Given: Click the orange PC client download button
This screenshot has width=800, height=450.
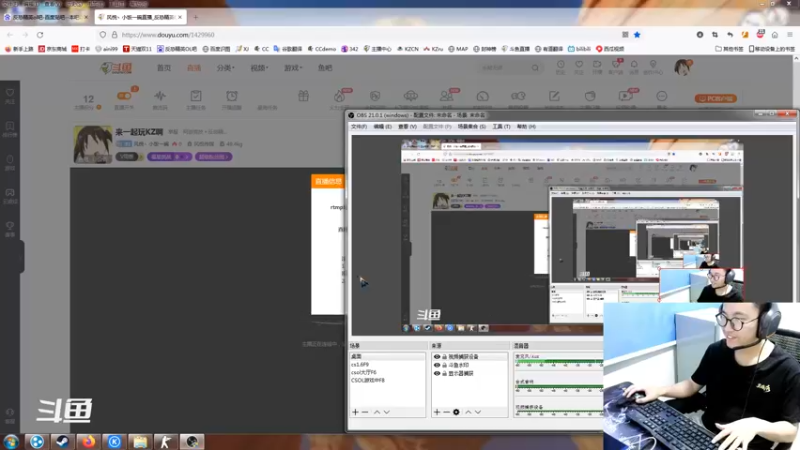Looking at the screenshot, I should (715, 98).
